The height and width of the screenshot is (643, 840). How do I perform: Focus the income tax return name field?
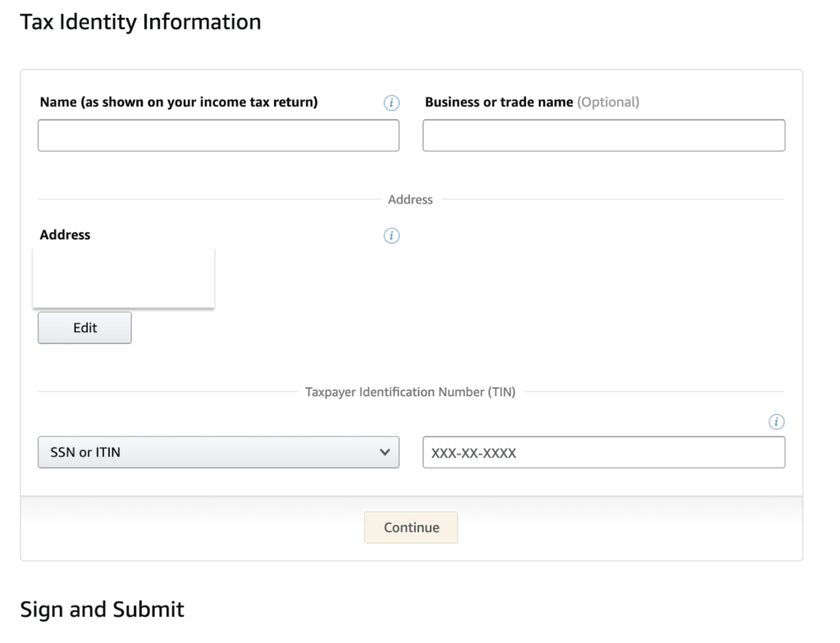tap(217, 135)
